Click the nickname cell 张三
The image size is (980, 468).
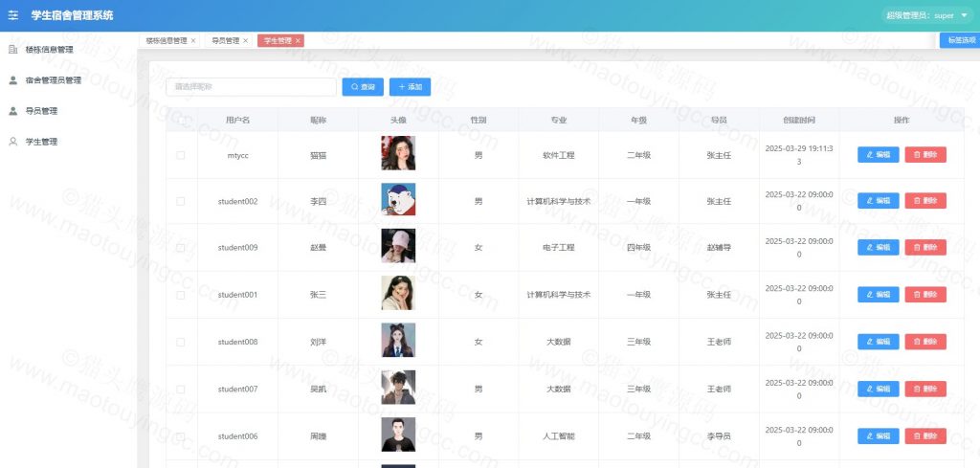point(318,295)
